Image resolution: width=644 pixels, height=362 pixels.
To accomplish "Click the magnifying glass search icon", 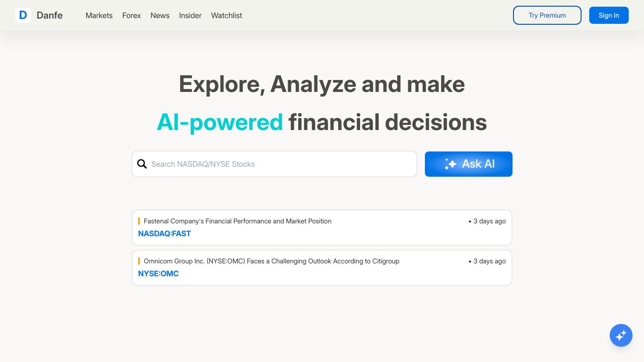I will [142, 164].
